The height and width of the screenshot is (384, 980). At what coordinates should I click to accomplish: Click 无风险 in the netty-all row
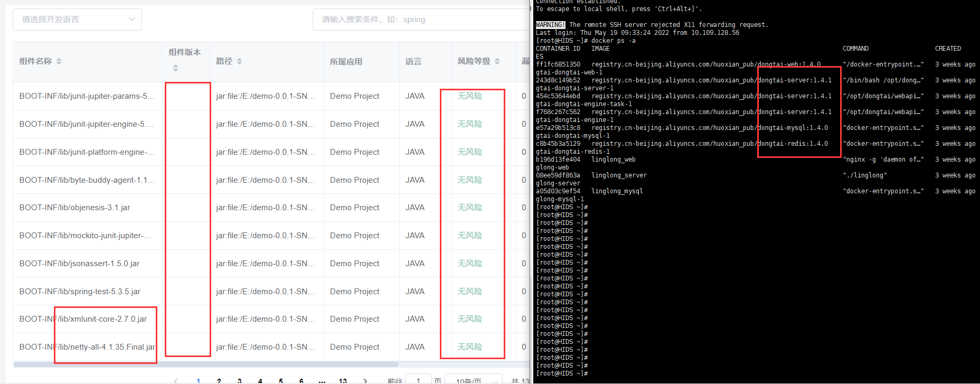[470, 347]
